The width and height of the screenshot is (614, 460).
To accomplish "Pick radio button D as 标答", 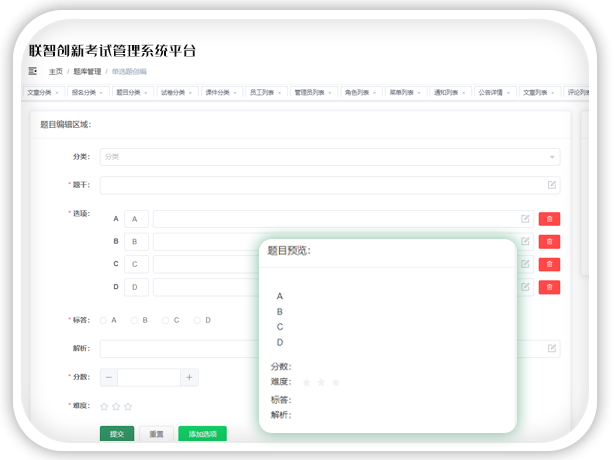I will (197, 320).
